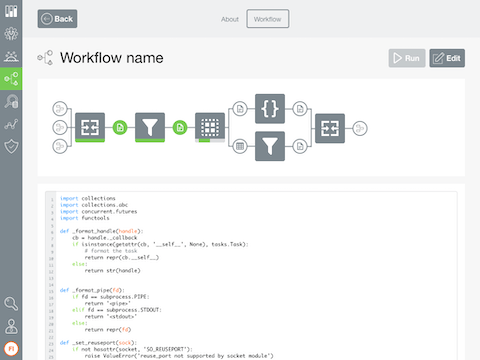Open the Edit workflow button
This screenshot has height=360, width=480.
pyautogui.click(x=447, y=58)
